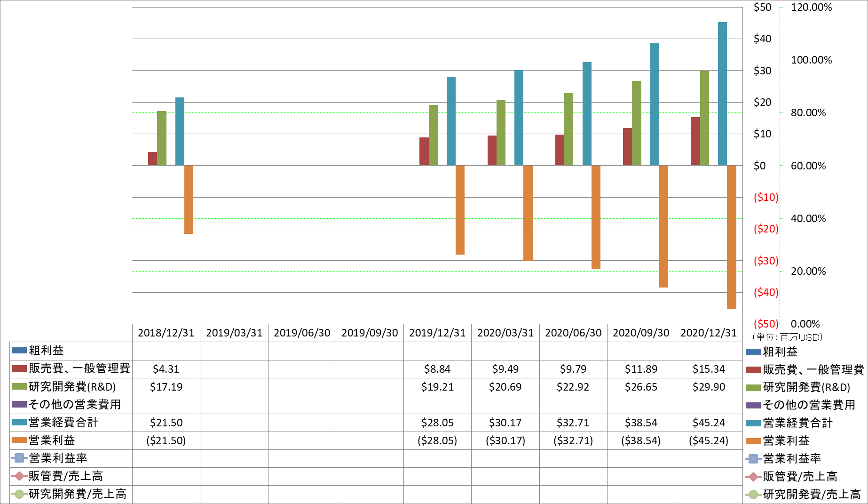The image size is (868, 504).
Task: Select the 2020/12/31 total operating expense teal bar
Action: pos(722,94)
